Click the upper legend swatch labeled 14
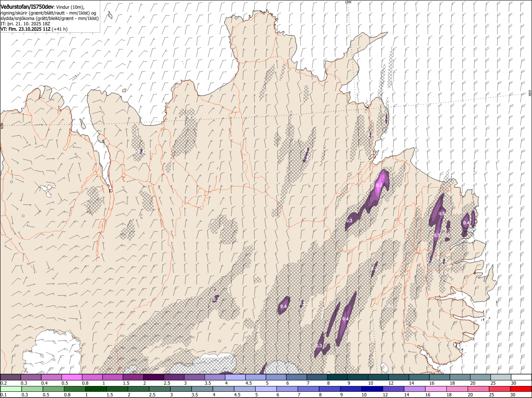The width and height of the screenshot is (532, 398). pos(419,377)
